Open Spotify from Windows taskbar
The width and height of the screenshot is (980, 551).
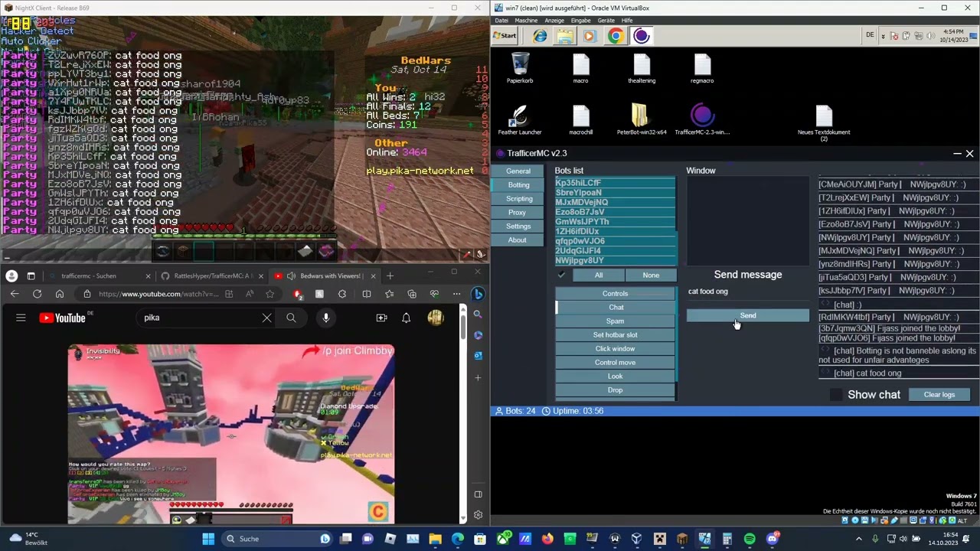pyautogui.click(x=750, y=539)
